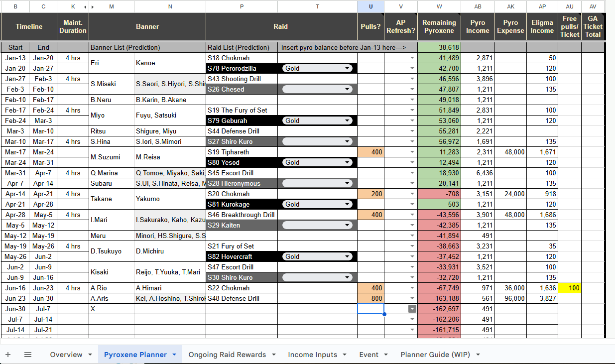Image resolution: width=615 pixels, height=364 pixels.
Task: Open empty dropdown for S26 Chesed
Action: click(x=317, y=89)
